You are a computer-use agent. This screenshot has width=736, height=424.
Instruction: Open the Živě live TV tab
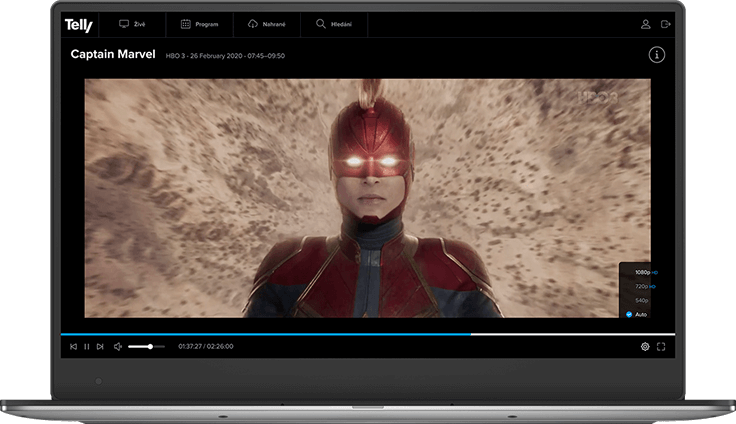[x=132, y=24]
